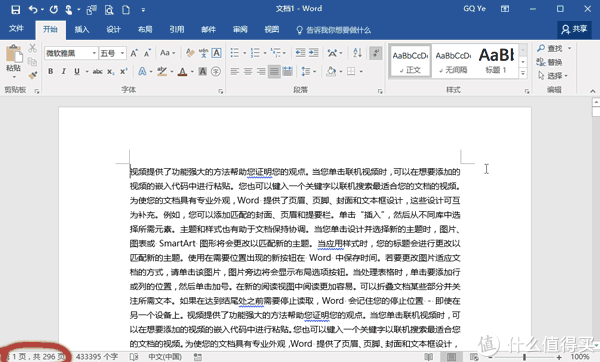600x362 pixels.
Task: Click the 共享 (Share) button
Action: 574,29
